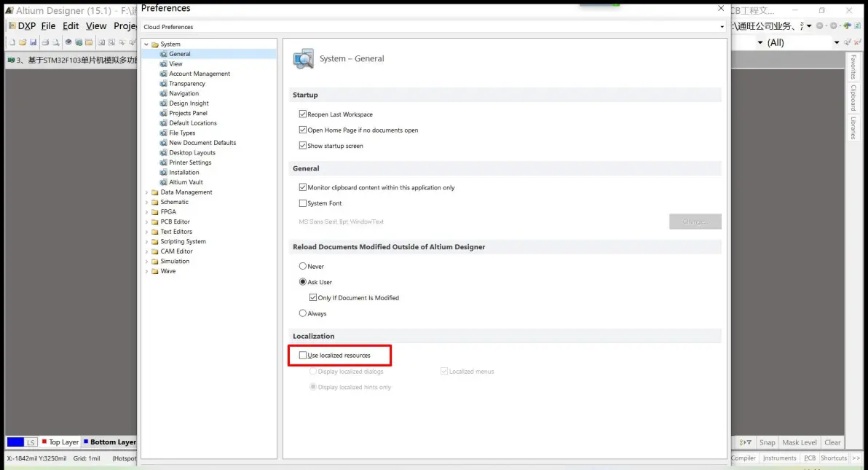Open the File menu
The height and width of the screenshot is (470, 868).
coord(48,26)
